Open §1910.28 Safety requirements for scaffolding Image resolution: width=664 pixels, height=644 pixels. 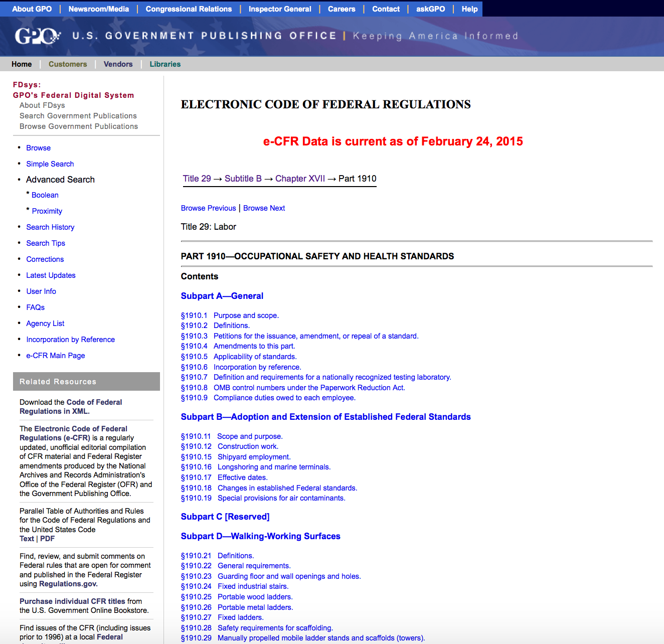(257, 628)
